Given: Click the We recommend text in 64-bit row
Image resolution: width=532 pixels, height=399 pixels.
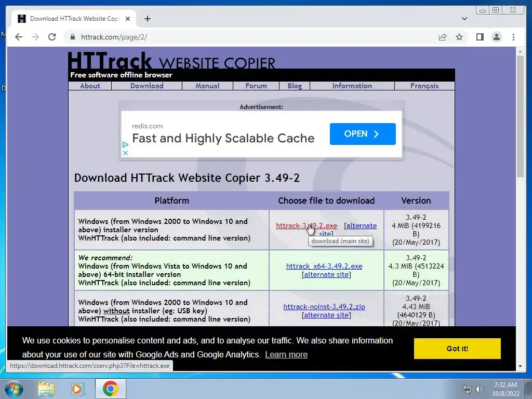Looking at the screenshot, I should click(105, 258).
